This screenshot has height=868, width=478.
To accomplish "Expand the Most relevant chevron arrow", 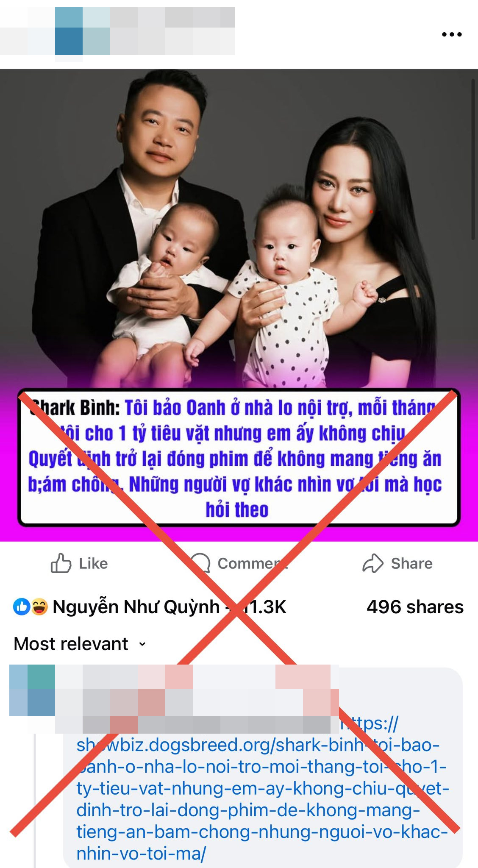I will coord(142,644).
